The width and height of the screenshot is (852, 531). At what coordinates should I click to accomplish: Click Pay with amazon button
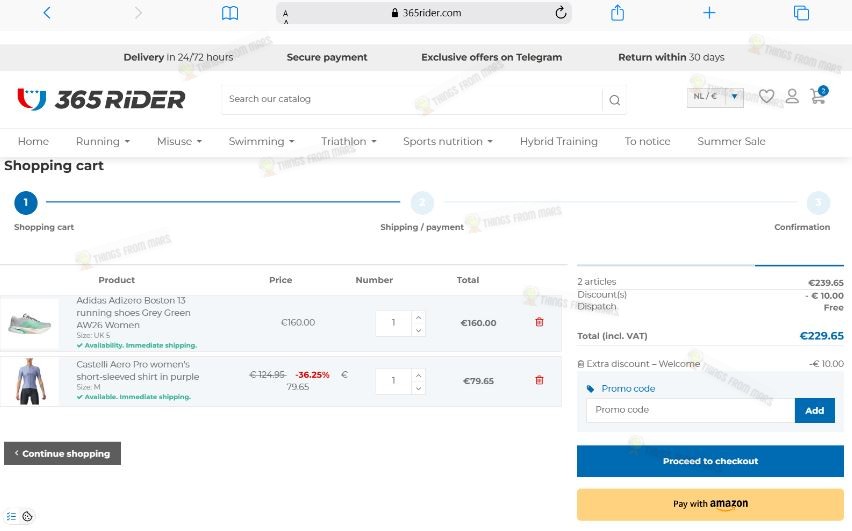coord(710,504)
